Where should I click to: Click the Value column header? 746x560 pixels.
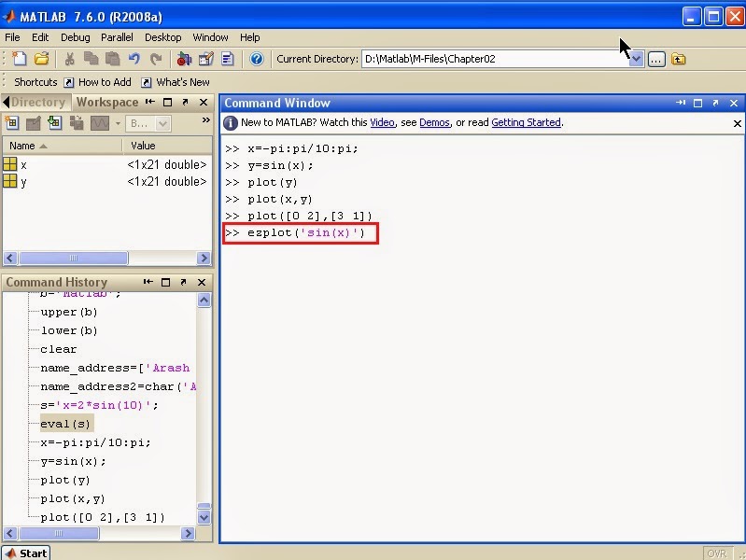point(167,146)
